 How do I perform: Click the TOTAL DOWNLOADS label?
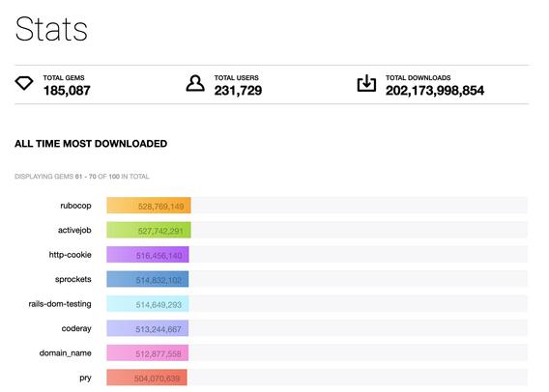419,77
